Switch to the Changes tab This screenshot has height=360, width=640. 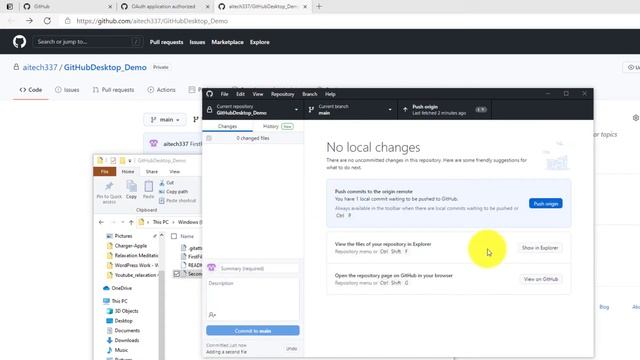pos(227,127)
